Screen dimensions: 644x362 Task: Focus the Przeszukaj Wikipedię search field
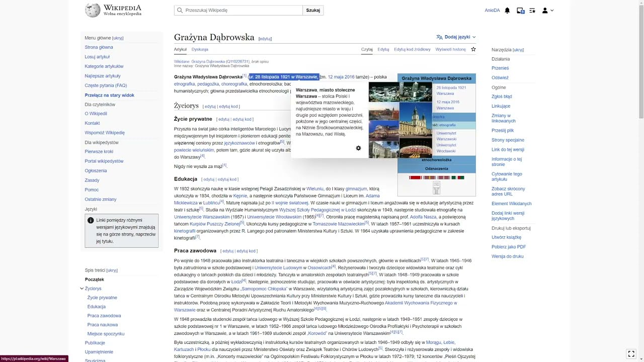[238, 10]
